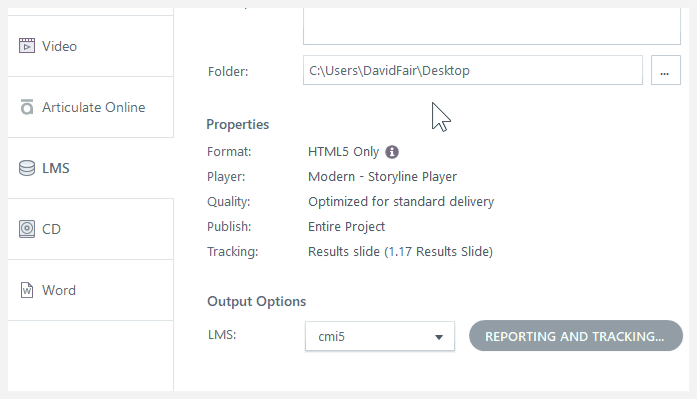Expand the LMS cmi5 dropdown arrow
The width and height of the screenshot is (697, 399).
click(439, 337)
